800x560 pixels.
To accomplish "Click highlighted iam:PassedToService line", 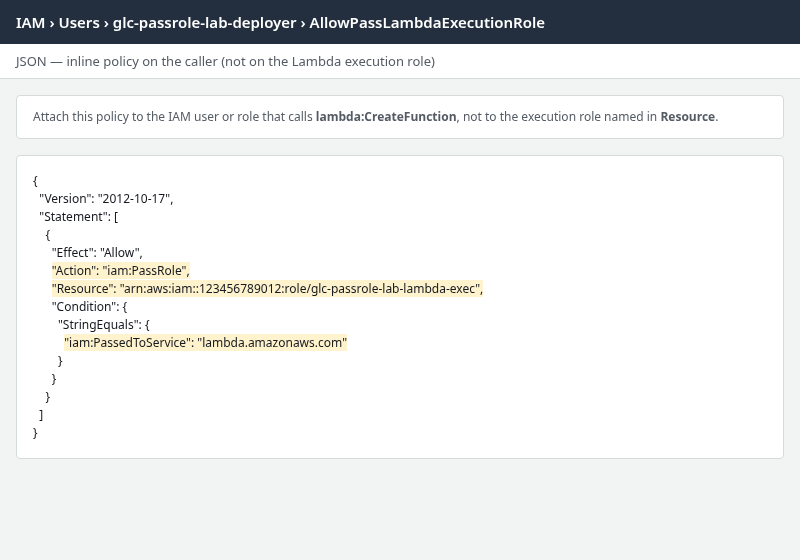I will click(206, 343).
